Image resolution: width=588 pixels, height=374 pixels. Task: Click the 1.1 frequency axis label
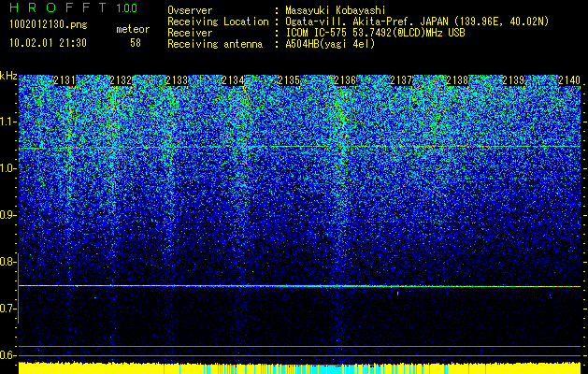click(x=7, y=122)
